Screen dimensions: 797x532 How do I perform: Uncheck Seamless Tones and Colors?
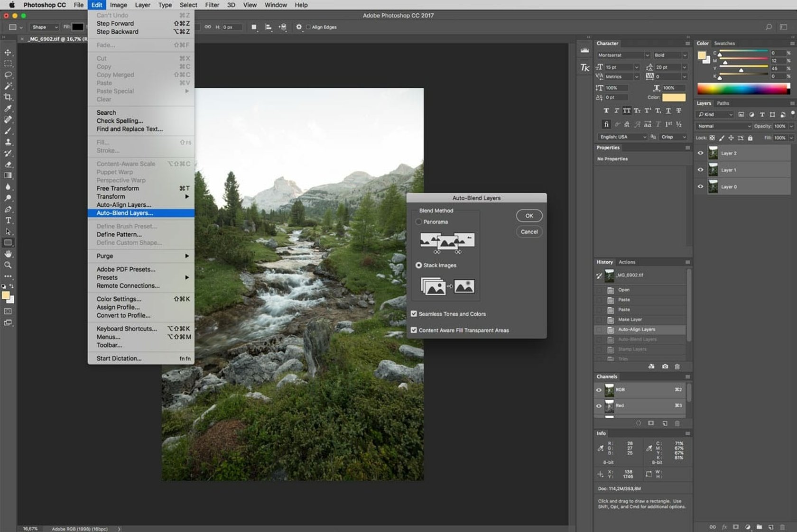[414, 313]
